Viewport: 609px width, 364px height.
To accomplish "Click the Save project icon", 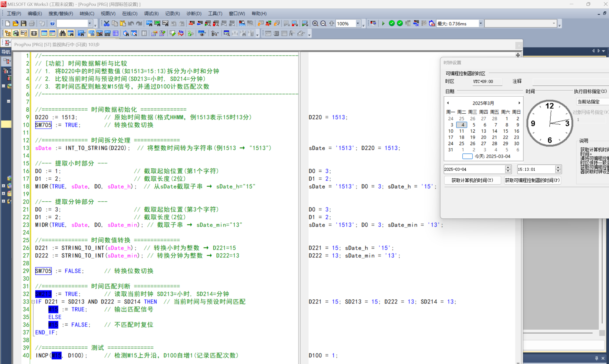I will point(24,24).
